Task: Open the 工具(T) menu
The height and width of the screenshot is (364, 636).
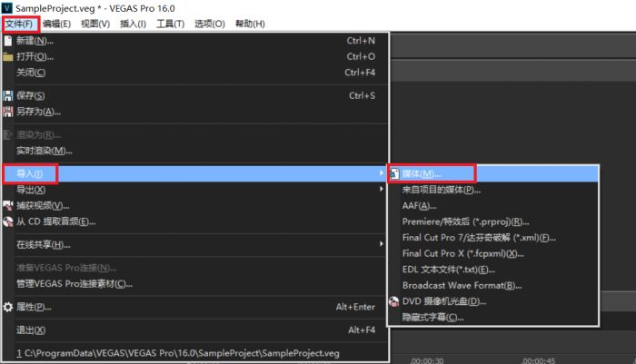Action: [x=171, y=24]
